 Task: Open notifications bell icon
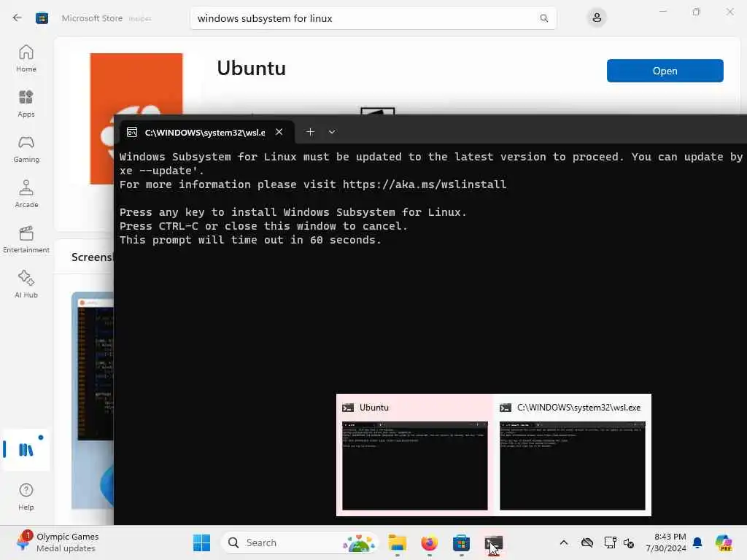click(697, 542)
